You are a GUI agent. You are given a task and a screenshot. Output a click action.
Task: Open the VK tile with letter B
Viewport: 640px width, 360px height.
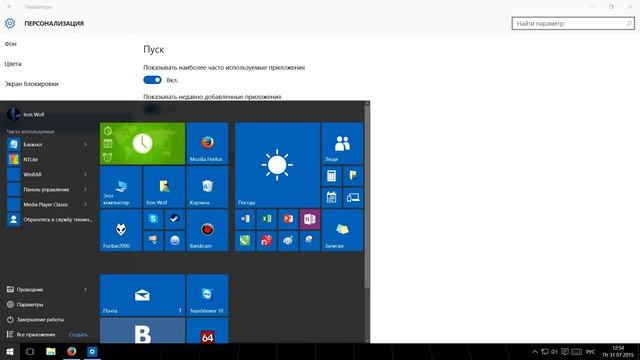click(x=142, y=330)
